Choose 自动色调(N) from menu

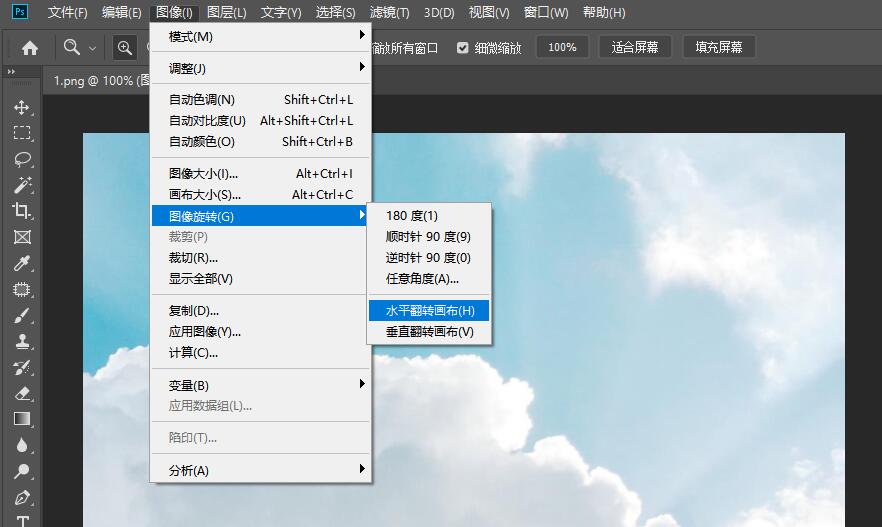(261, 100)
